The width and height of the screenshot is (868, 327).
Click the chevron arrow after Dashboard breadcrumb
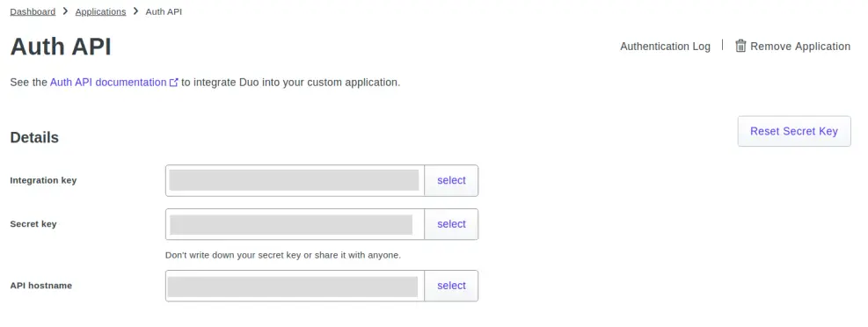(65, 11)
